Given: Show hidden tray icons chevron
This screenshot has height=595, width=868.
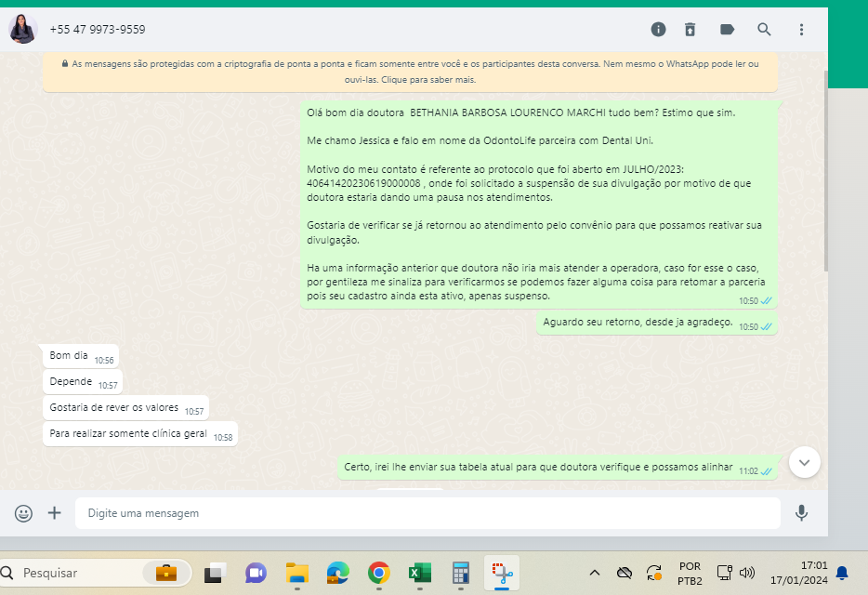Looking at the screenshot, I should click(595, 573).
